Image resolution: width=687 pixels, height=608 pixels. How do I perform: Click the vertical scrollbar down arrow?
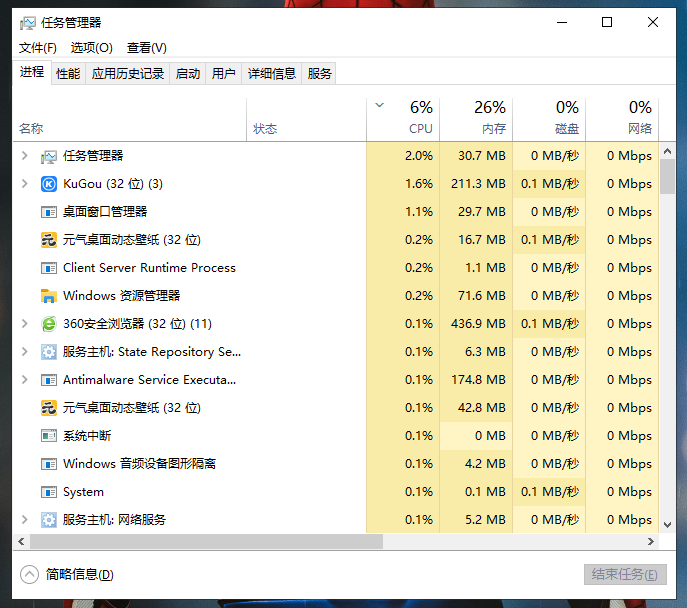pos(668,522)
